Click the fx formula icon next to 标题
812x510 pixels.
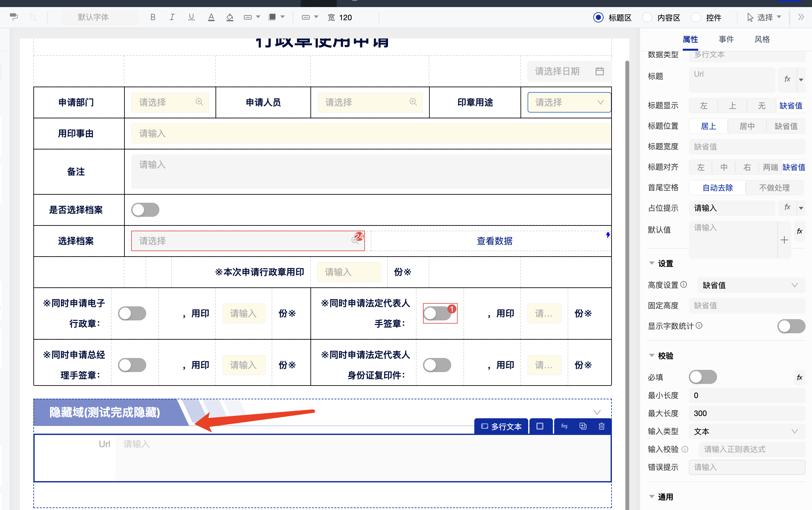(x=787, y=79)
